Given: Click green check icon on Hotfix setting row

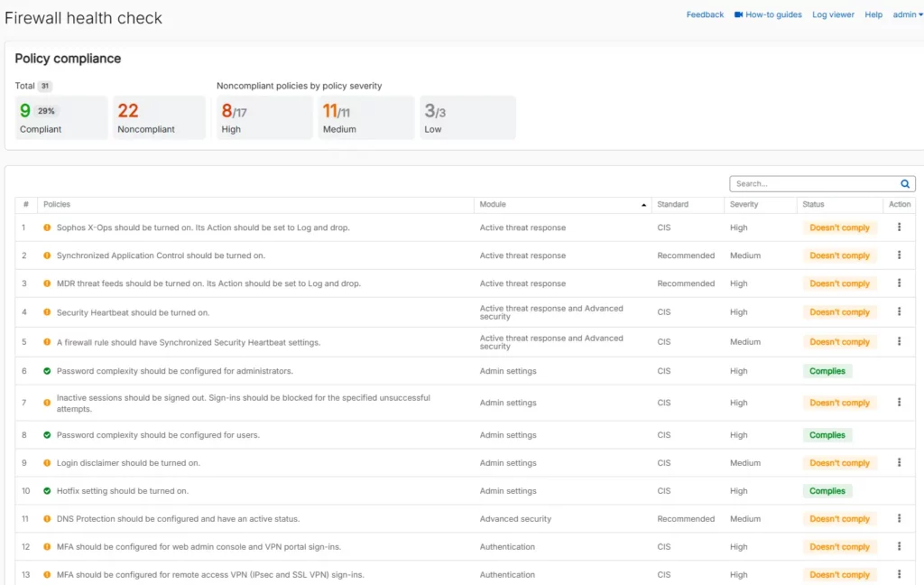Looking at the screenshot, I should point(45,490).
